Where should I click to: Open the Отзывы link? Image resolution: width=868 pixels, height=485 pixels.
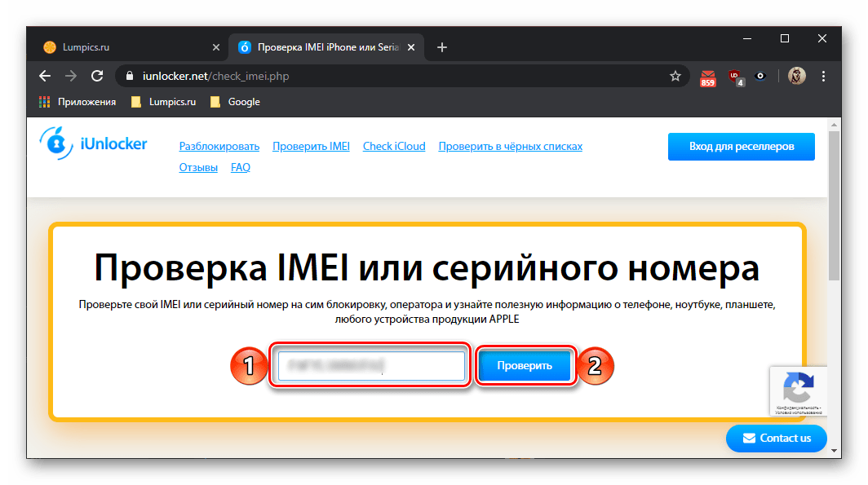pos(198,168)
